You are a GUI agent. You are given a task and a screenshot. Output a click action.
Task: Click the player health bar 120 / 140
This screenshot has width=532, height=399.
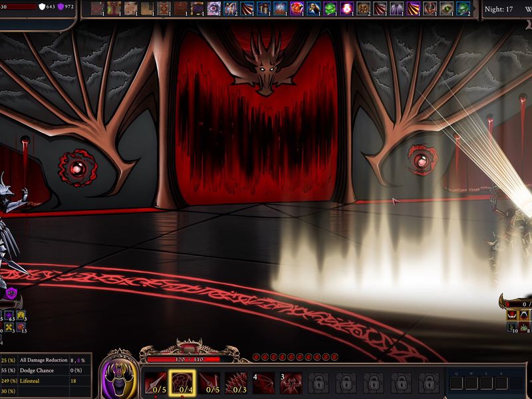[189, 359]
